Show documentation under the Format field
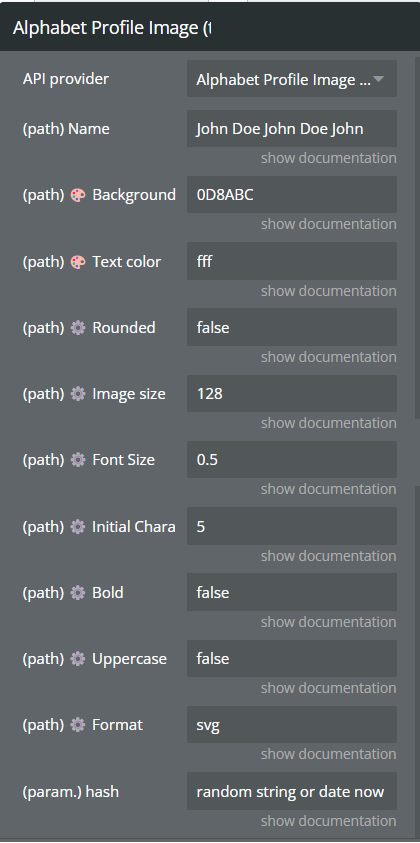420x843 pixels. click(x=329, y=754)
